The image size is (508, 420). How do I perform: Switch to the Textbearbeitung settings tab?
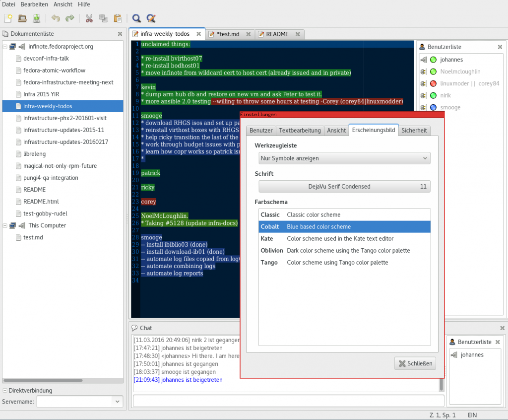[299, 131]
